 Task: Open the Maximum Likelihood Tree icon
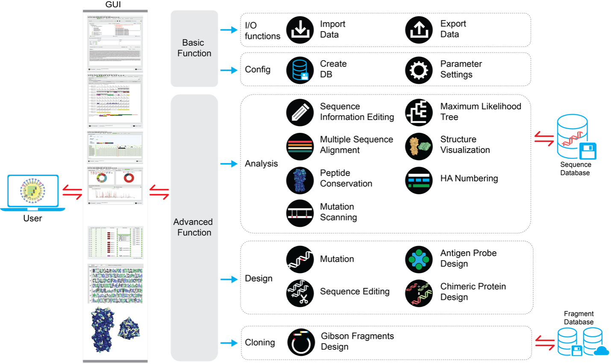point(419,112)
